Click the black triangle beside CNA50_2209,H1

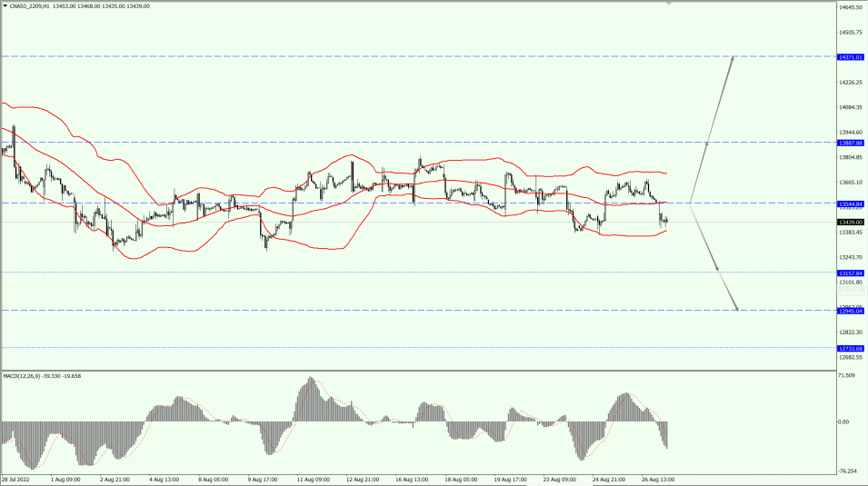tap(5, 6)
